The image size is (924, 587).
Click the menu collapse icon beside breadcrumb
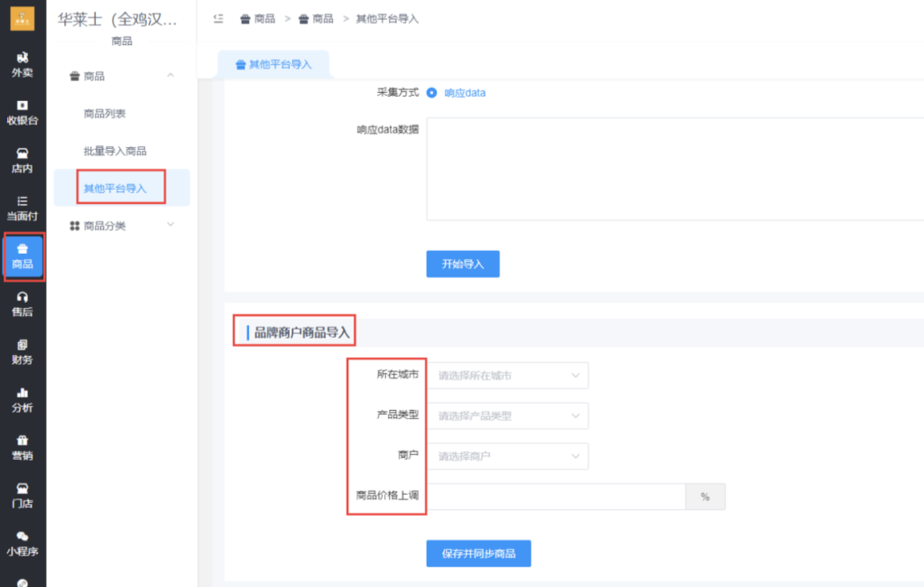pos(218,19)
